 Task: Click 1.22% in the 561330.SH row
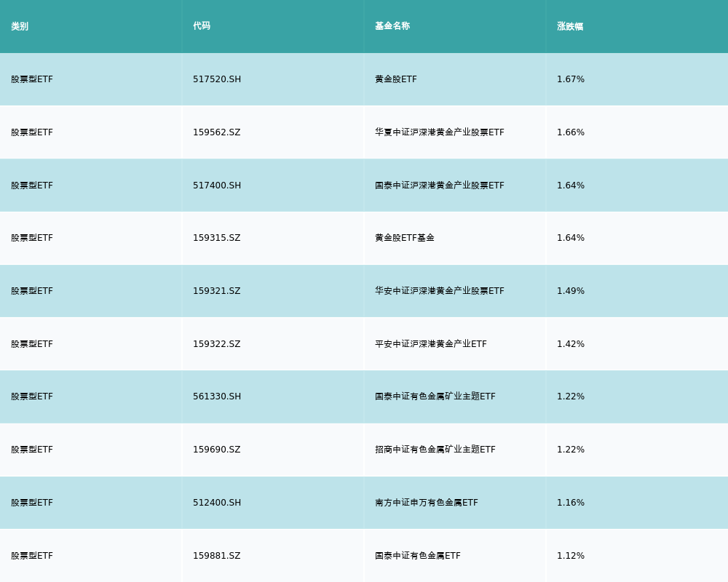pos(571,396)
